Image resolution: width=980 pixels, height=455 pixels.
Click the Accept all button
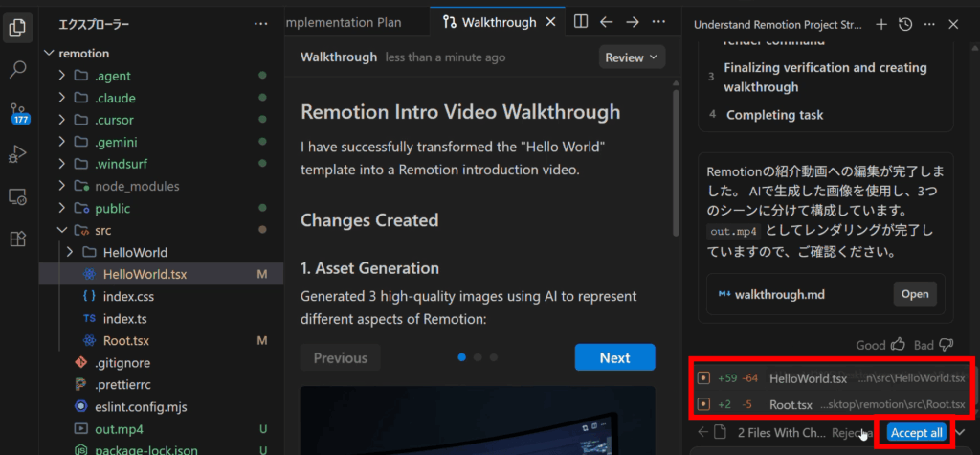pos(916,433)
